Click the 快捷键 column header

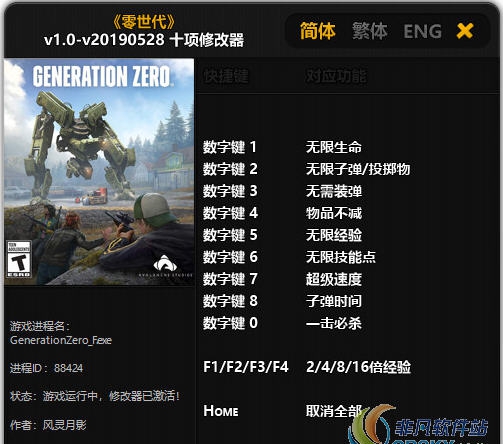click(226, 76)
